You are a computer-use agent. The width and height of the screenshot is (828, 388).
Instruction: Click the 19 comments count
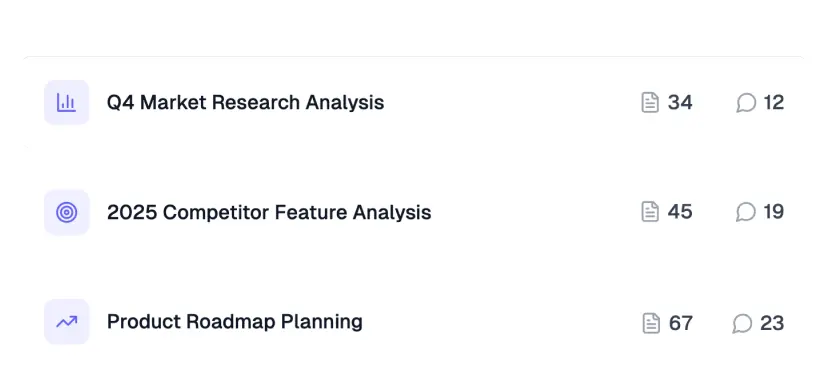pyautogui.click(x=774, y=212)
